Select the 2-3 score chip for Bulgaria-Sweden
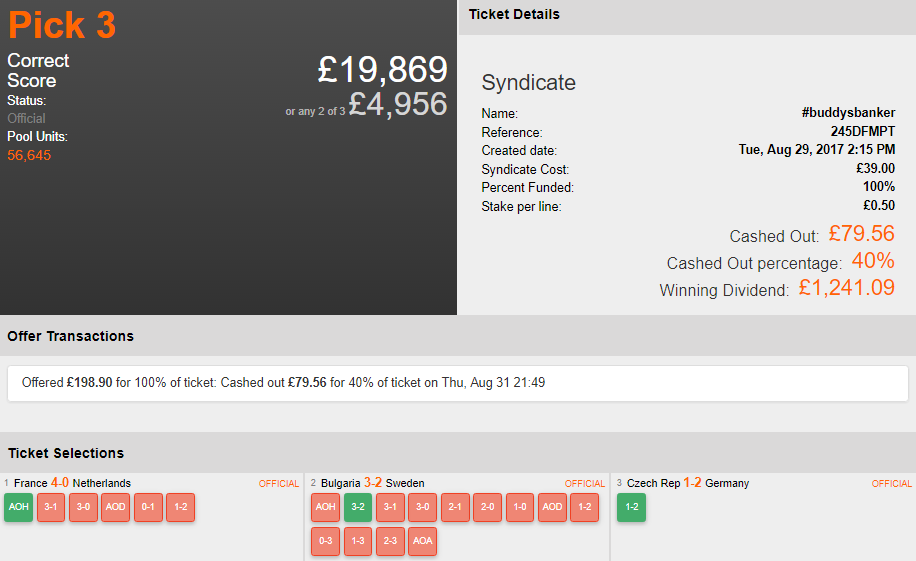The height and width of the screenshot is (561, 916). tap(390, 541)
